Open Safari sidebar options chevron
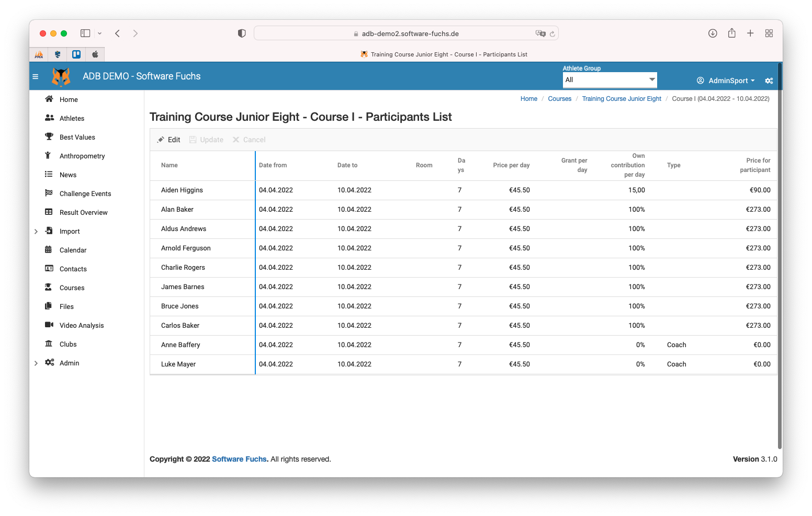This screenshot has width=812, height=516. coord(99,33)
